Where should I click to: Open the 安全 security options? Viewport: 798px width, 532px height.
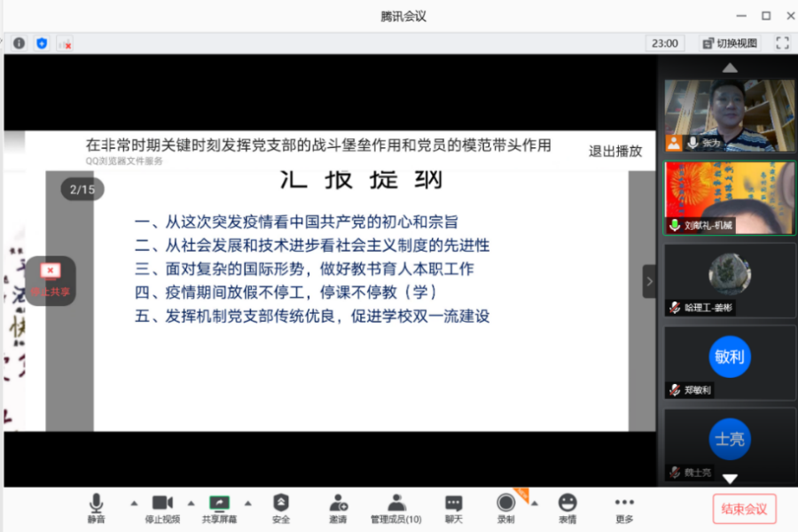click(281, 508)
